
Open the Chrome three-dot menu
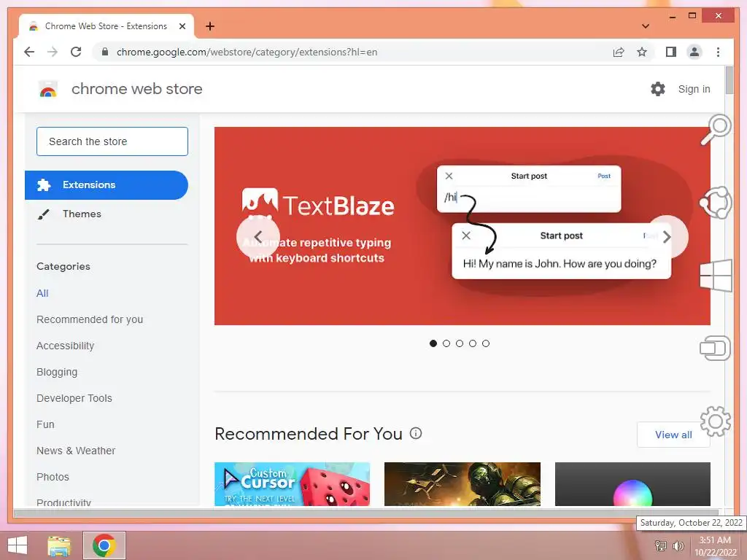(x=718, y=52)
